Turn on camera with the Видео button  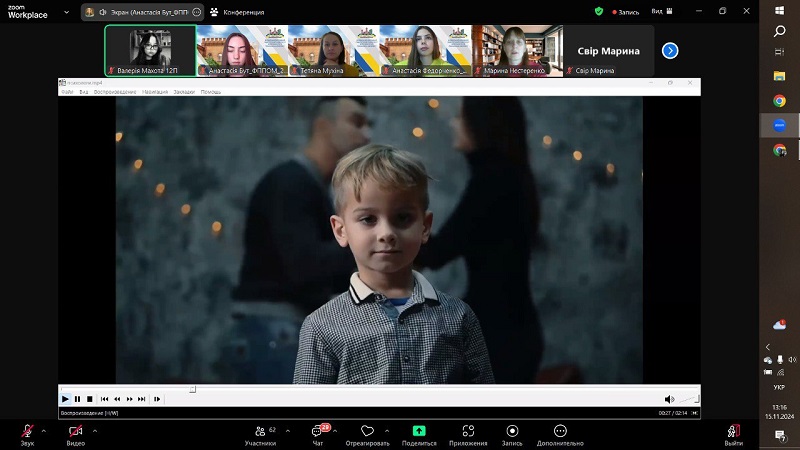pyautogui.click(x=76, y=435)
